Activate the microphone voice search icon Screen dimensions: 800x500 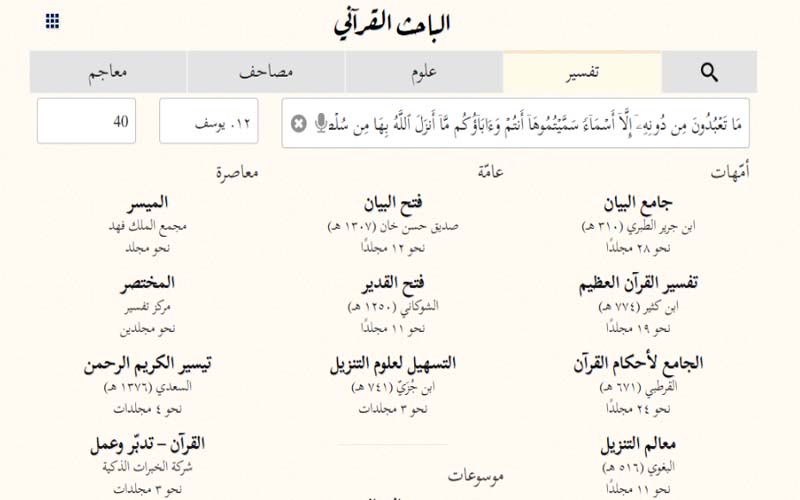[x=321, y=123]
